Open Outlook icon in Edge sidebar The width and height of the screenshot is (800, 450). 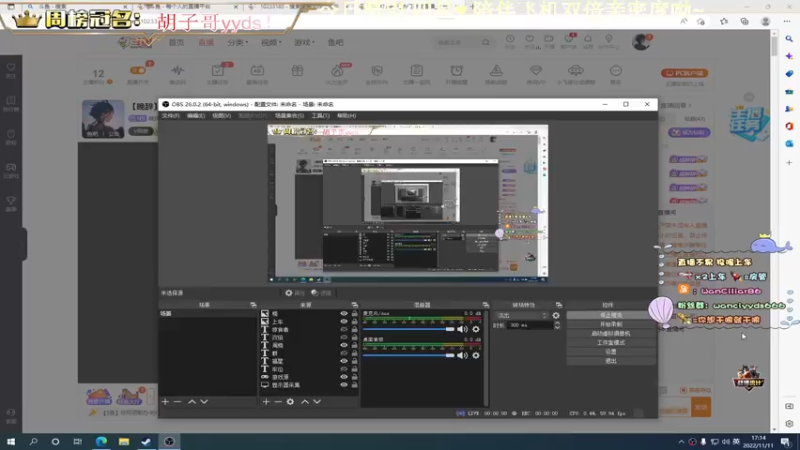789,144
